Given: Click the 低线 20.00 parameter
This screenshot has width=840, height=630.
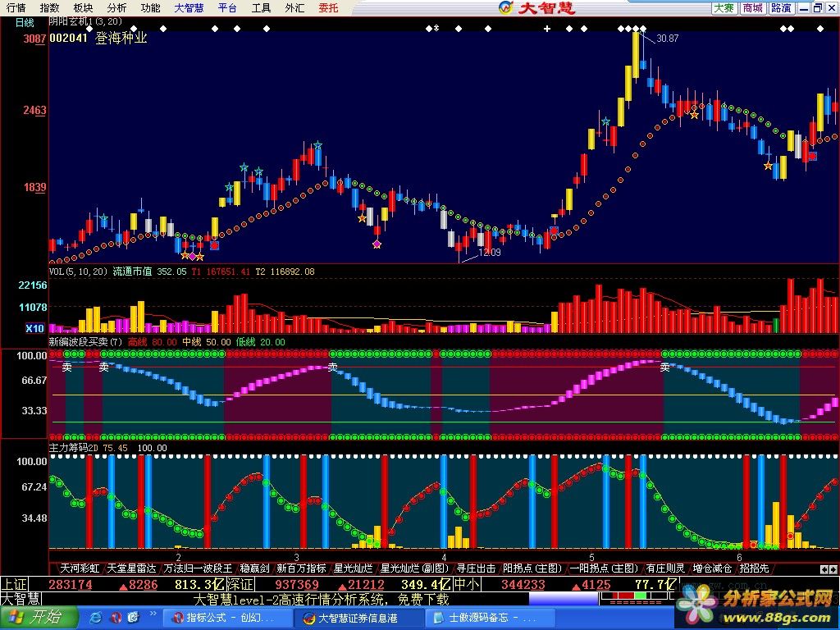Looking at the screenshot, I should [x=260, y=342].
